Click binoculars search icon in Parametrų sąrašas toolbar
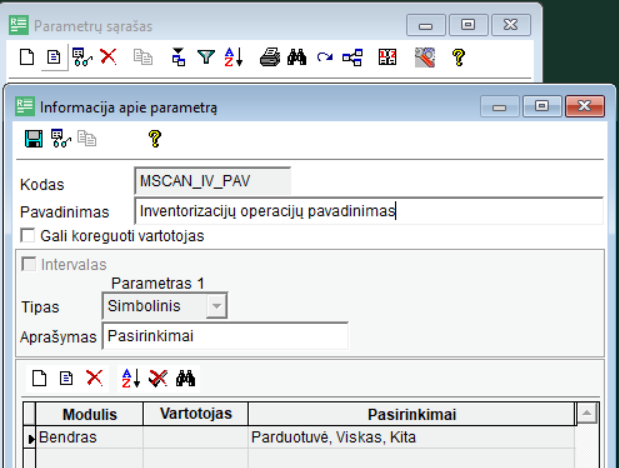This screenshot has width=619, height=468. pos(297,57)
